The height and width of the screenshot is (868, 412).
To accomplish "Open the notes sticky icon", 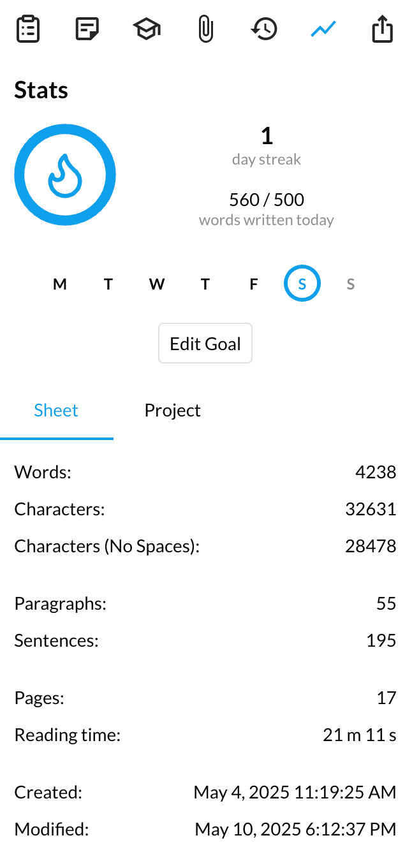I will [87, 29].
